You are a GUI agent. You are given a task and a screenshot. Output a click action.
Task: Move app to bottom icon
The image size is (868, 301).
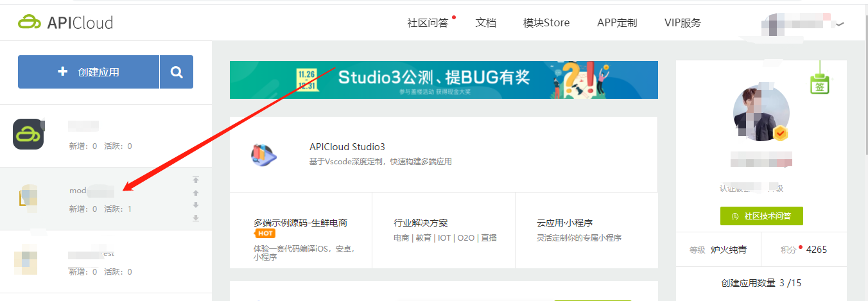click(196, 218)
